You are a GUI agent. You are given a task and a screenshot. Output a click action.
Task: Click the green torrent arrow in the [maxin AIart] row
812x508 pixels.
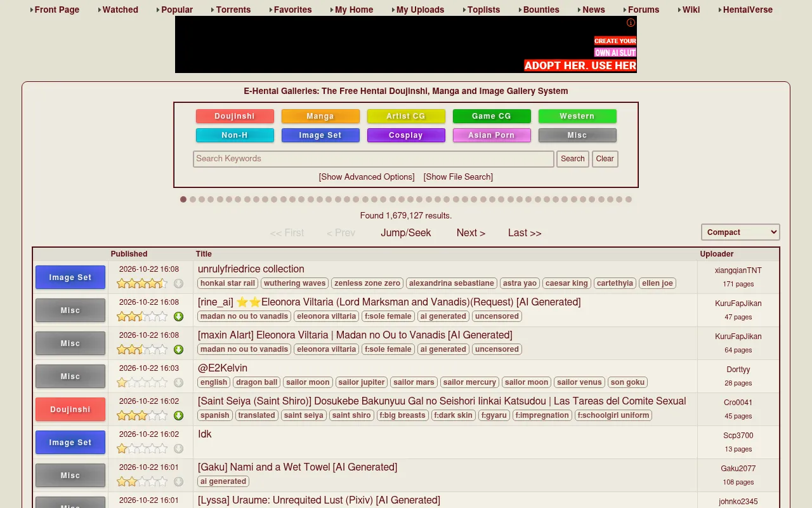coord(178,349)
